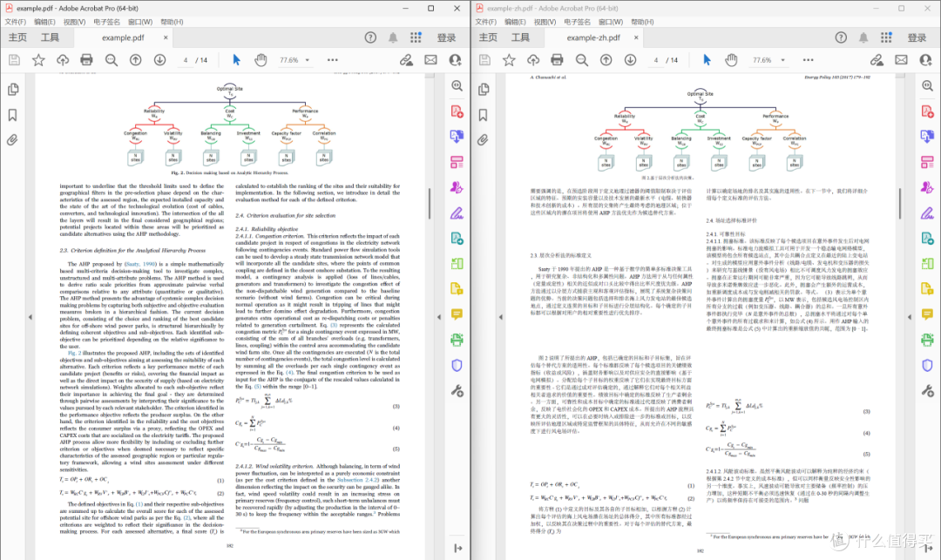Close the example-zh.pdf document tab
This screenshot has height=560, width=941.
(x=636, y=37)
